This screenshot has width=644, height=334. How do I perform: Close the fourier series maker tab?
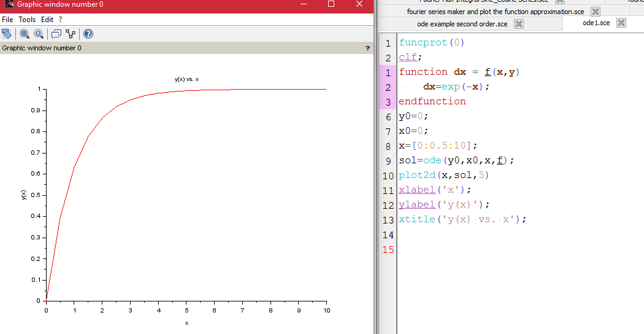pos(595,12)
